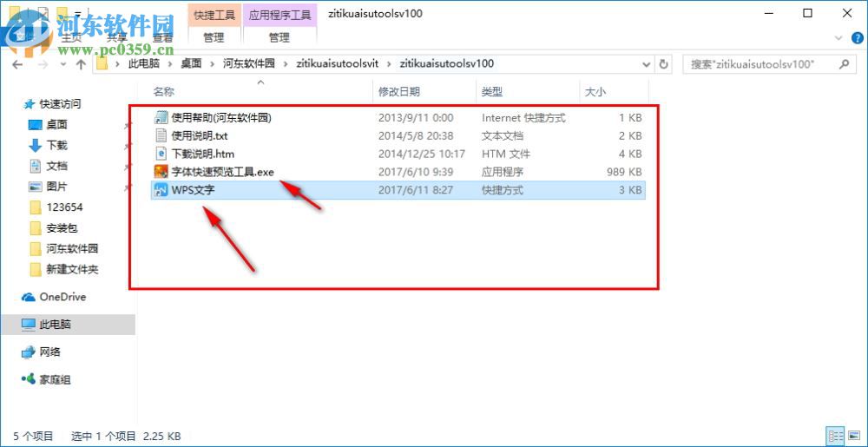This screenshot has width=868, height=447.
Task: Go back using the back arrow
Action: click(x=17, y=64)
